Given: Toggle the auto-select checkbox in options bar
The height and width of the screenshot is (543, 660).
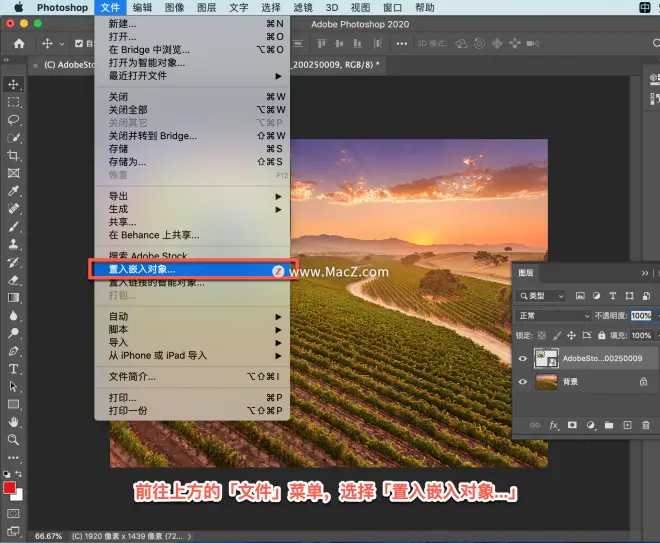Looking at the screenshot, I should [79, 43].
